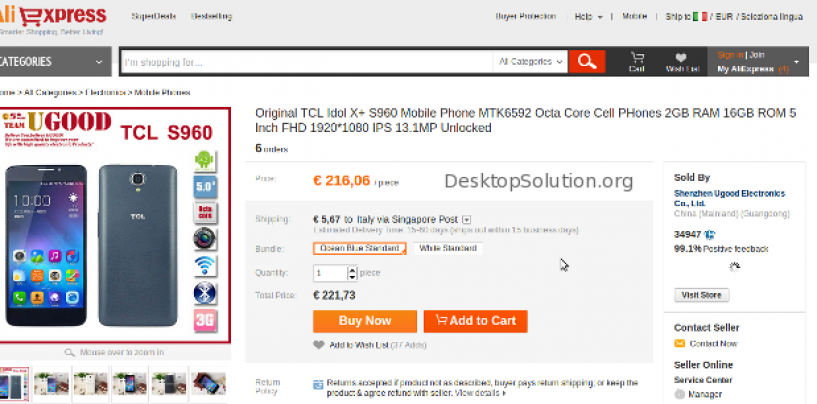Screen dimensions: 817x404
Task: Click the quantity stepper arrows
Action: pos(352,273)
